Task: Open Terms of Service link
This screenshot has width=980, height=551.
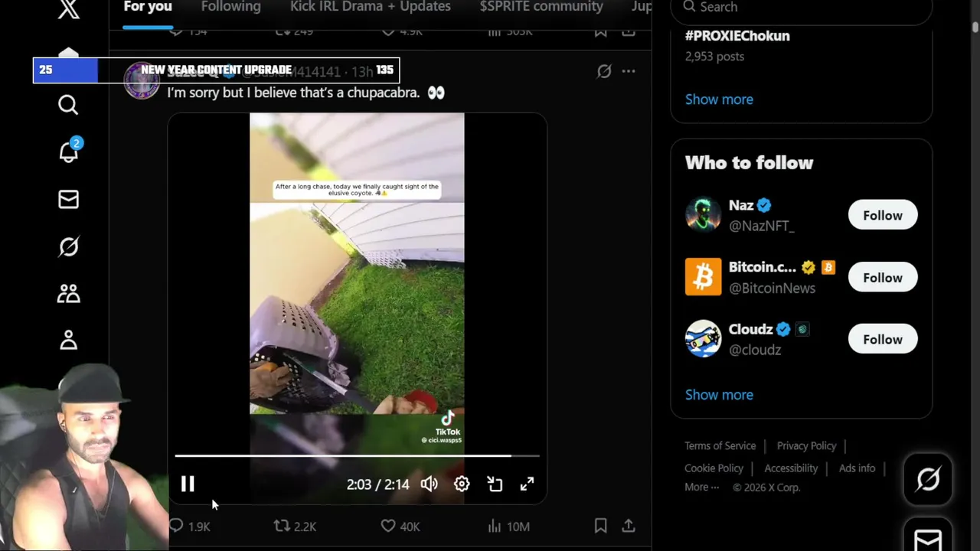Action: [x=720, y=446]
